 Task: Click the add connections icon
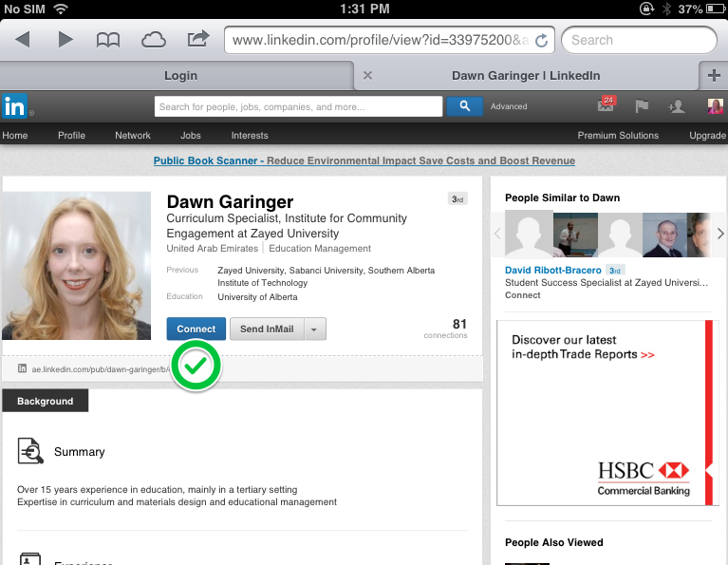(677, 106)
